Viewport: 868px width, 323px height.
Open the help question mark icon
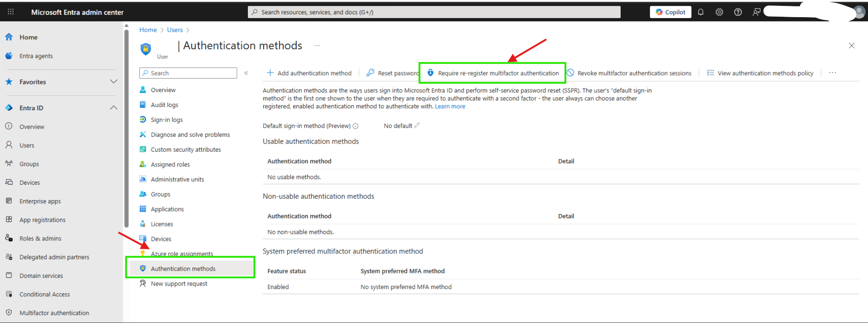pyautogui.click(x=738, y=12)
